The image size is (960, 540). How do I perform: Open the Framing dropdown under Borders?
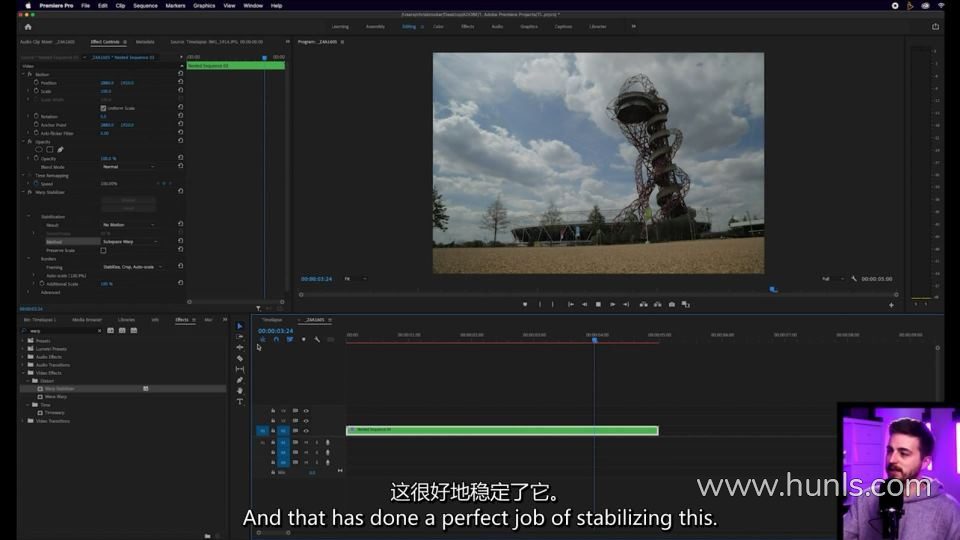131,267
